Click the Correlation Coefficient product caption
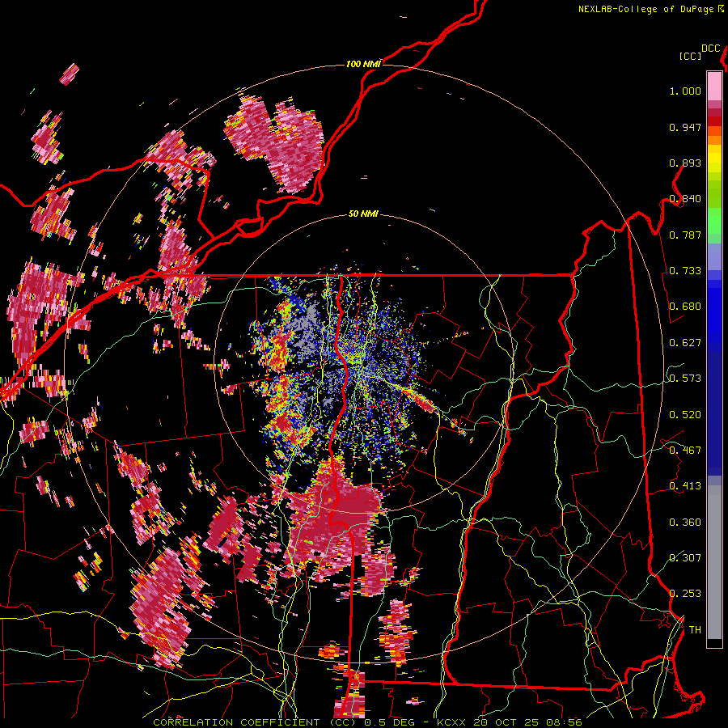This screenshot has width=728, height=728. click(367, 722)
